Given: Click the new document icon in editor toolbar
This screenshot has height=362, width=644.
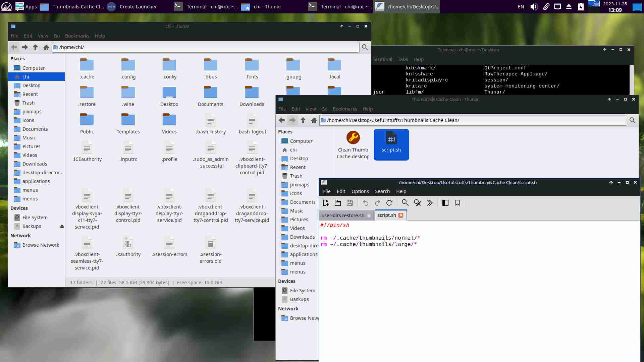Looking at the screenshot, I should pyautogui.click(x=325, y=203).
